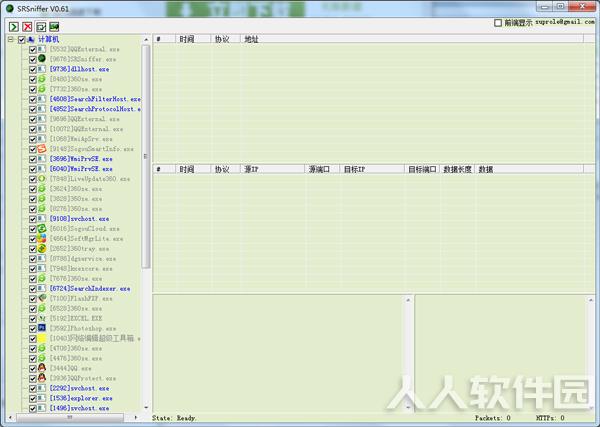This screenshot has width=600, height=427.
Task: Click the SearchIndexer.exe process icon
Action: (42, 288)
